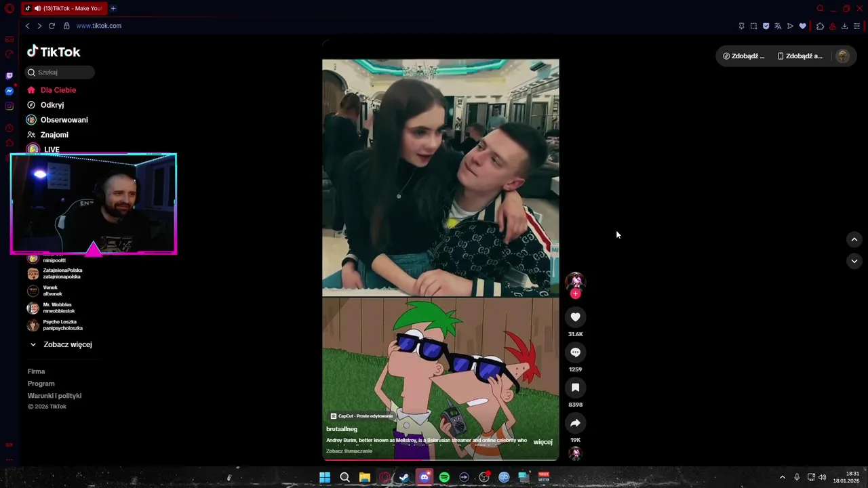
Task: Follow the creator with red plus
Action: [x=575, y=294]
